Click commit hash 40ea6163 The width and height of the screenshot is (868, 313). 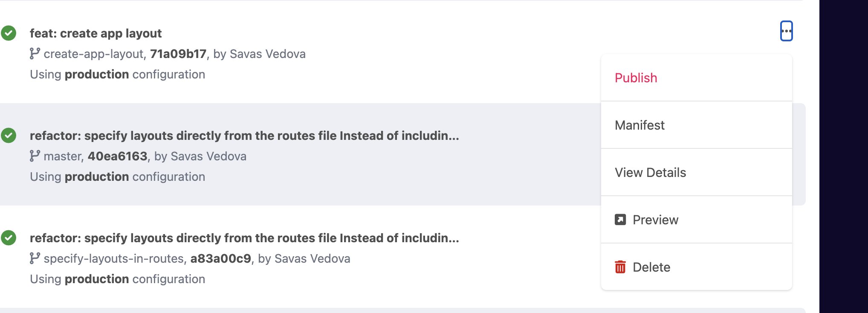(x=117, y=156)
